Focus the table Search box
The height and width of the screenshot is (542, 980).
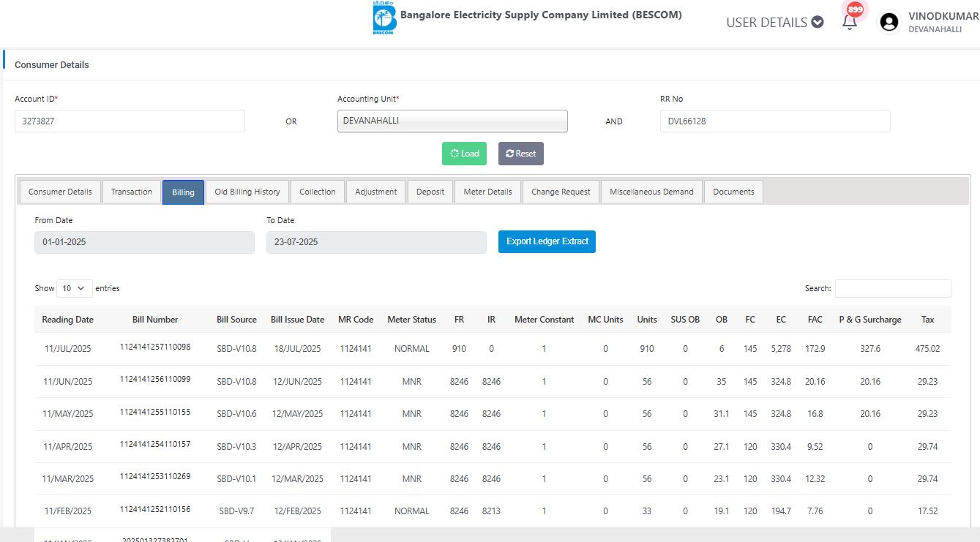pyautogui.click(x=893, y=288)
